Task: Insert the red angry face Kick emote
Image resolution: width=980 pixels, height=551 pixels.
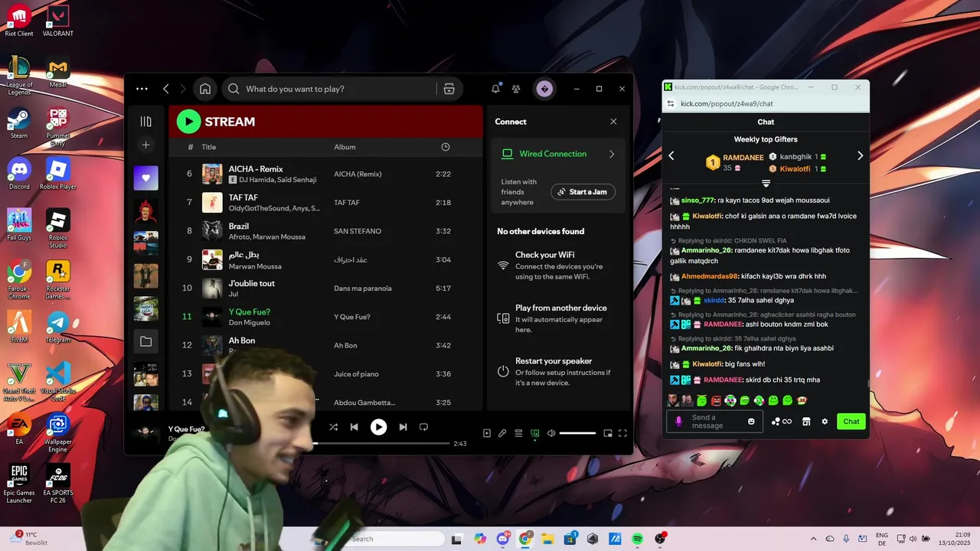Action: click(x=716, y=400)
